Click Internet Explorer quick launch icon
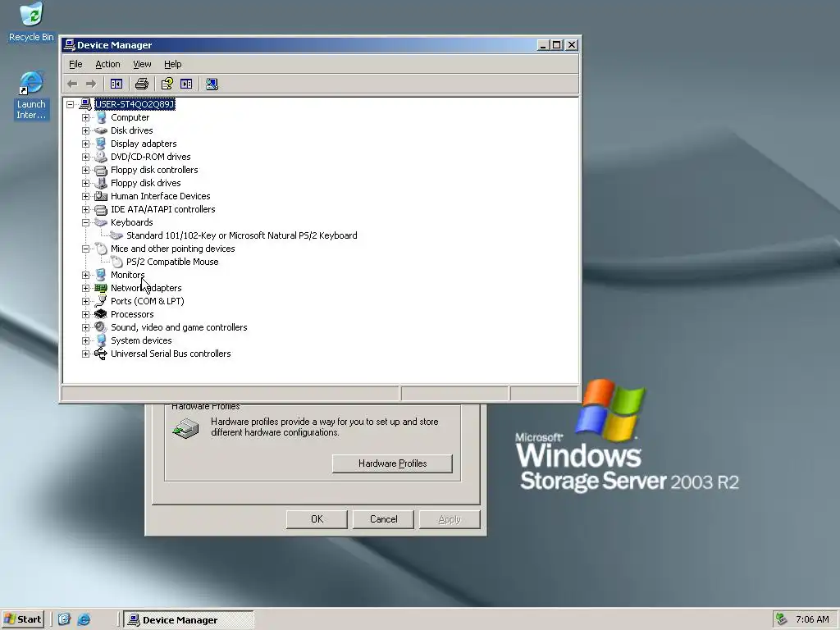Viewport: 840px width, 630px height. tap(84, 619)
